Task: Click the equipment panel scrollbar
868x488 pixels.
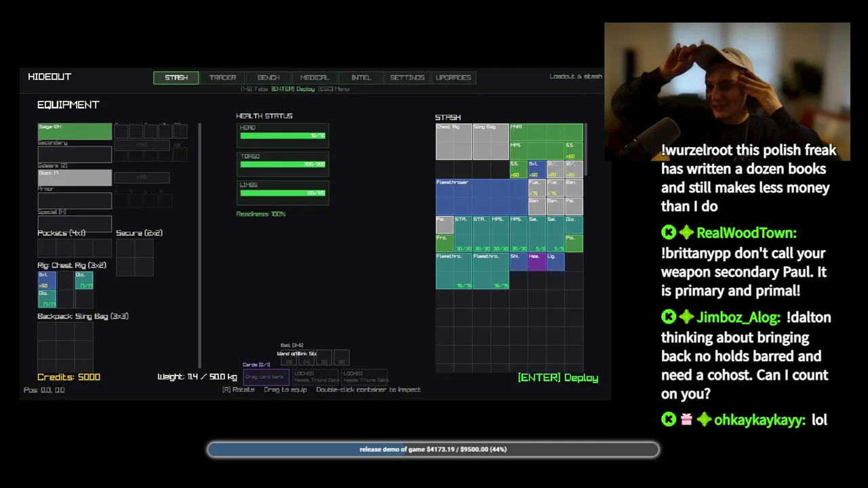Action: [x=200, y=245]
